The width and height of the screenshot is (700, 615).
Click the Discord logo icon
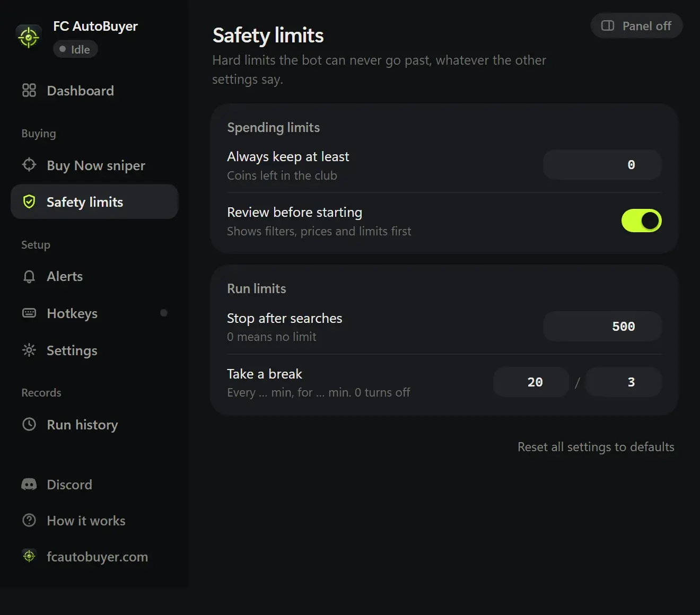(x=29, y=484)
